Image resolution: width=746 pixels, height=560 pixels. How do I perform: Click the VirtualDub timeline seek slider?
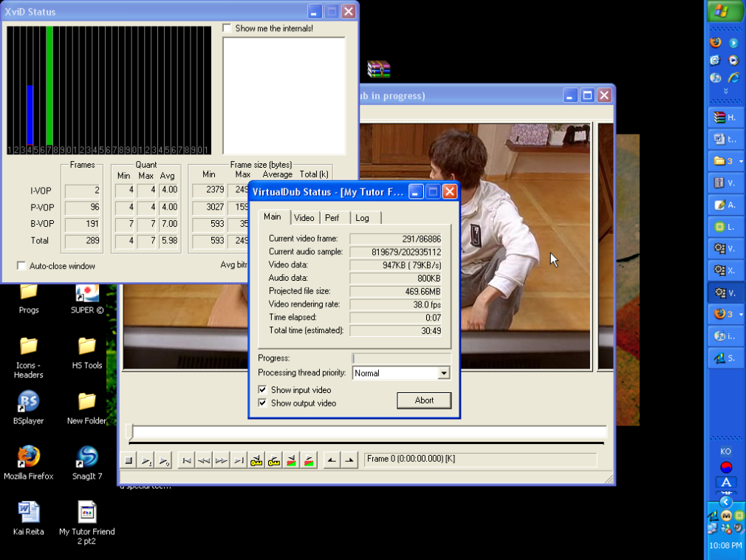[x=367, y=432]
